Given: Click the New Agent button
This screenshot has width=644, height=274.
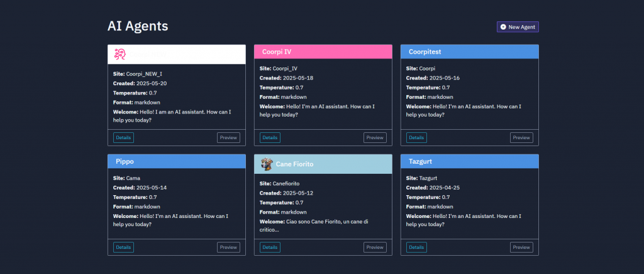Looking at the screenshot, I should [518, 26].
